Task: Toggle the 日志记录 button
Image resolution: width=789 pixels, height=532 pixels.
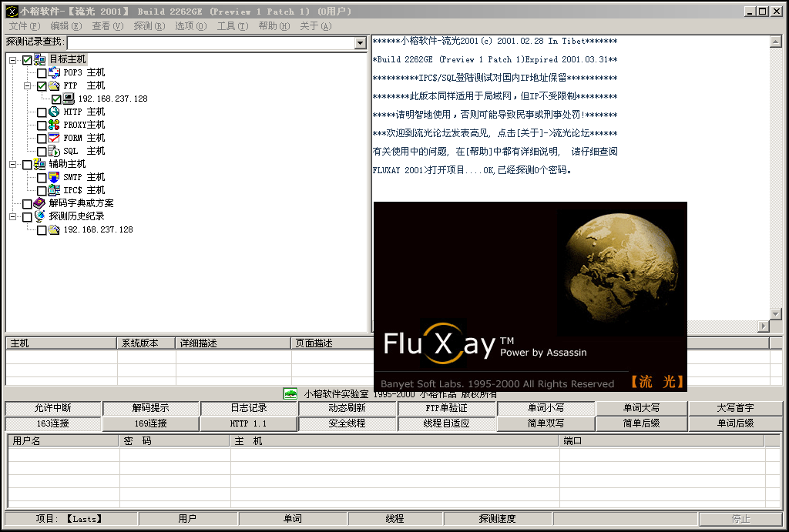Action: [x=249, y=408]
